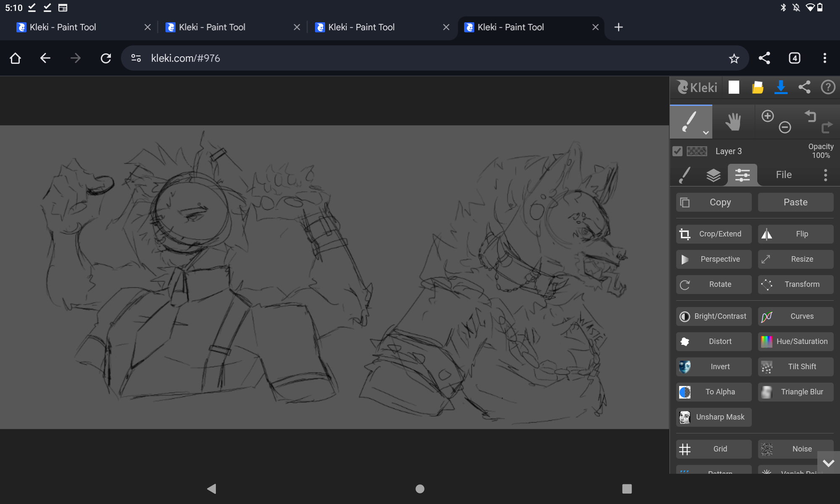Open the Rotate tool
This screenshot has height=504, width=840.
click(714, 284)
